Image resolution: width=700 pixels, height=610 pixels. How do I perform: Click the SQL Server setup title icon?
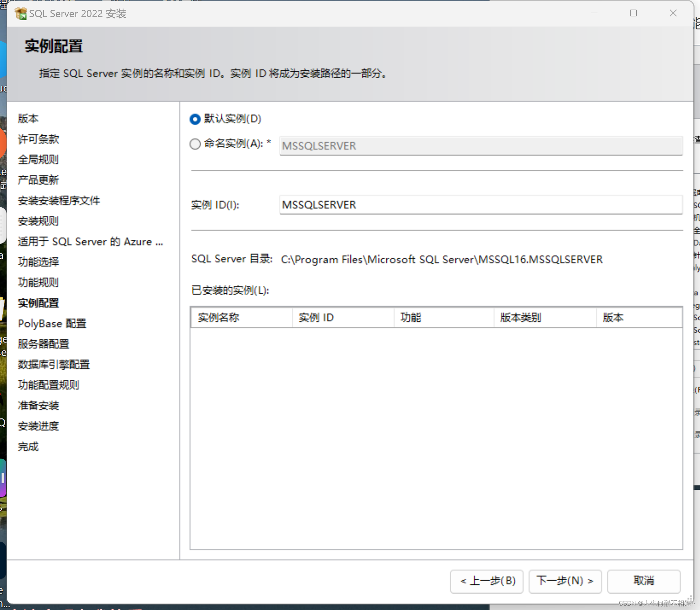pyautogui.click(x=21, y=14)
